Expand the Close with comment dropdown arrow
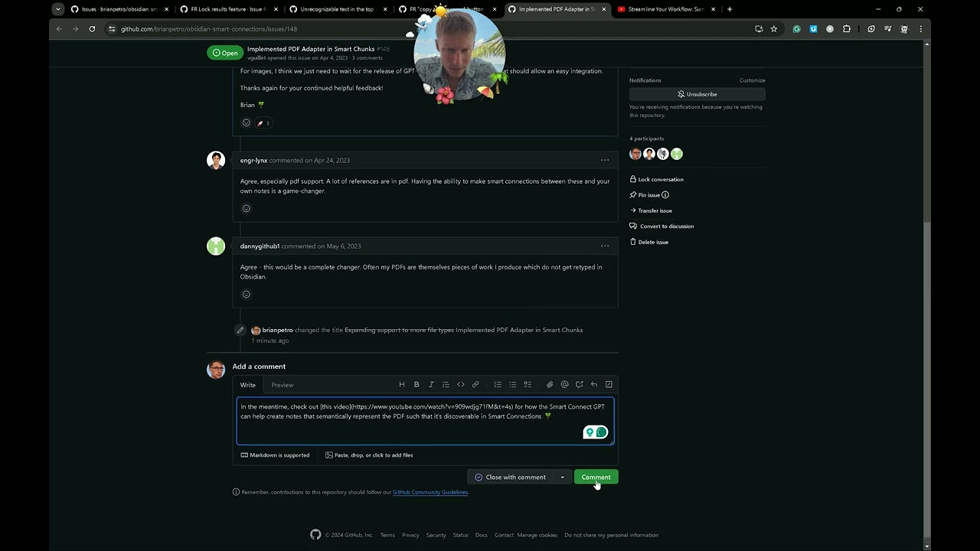Viewport: 980px width, 551px height. [x=562, y=477]
